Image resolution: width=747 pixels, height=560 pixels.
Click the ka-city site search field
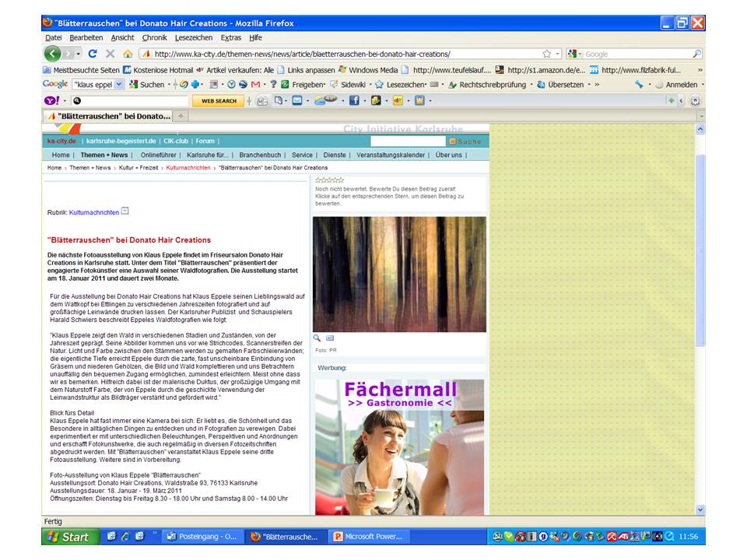click(408, 142)
